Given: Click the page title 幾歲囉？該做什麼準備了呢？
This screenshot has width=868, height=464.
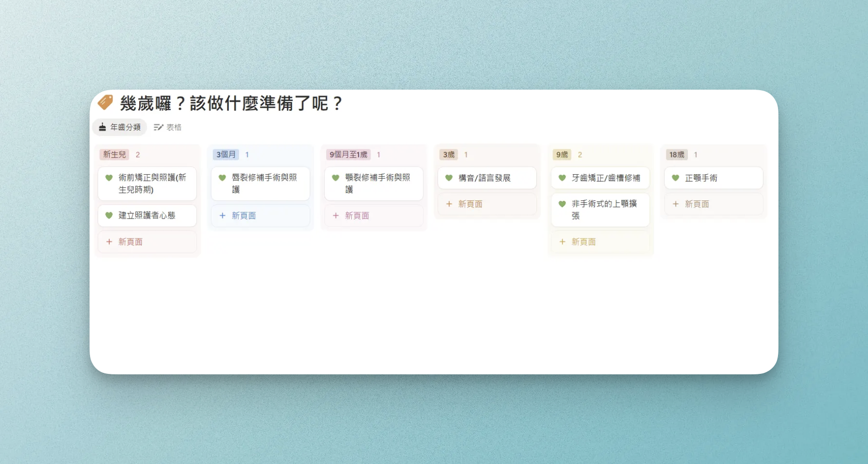Looking at the screenshot, I should [x=231, y=103].
